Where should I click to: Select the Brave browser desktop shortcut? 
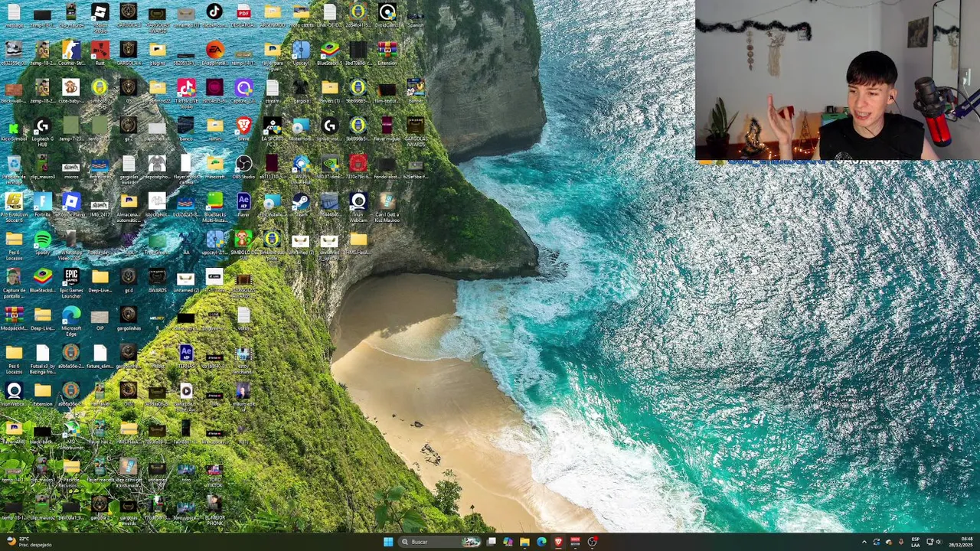243,128
